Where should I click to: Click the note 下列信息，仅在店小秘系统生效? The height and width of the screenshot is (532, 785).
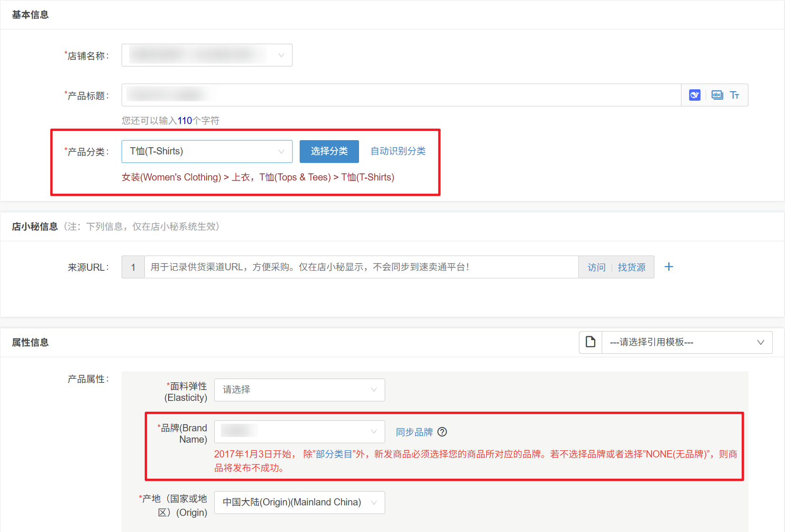[142, 227]
